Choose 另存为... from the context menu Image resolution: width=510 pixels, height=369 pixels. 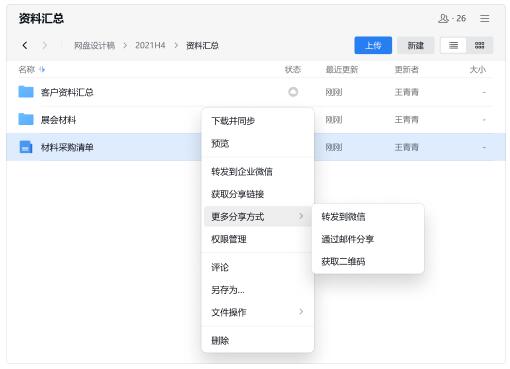pyautogui.click(x=258, y=290)
